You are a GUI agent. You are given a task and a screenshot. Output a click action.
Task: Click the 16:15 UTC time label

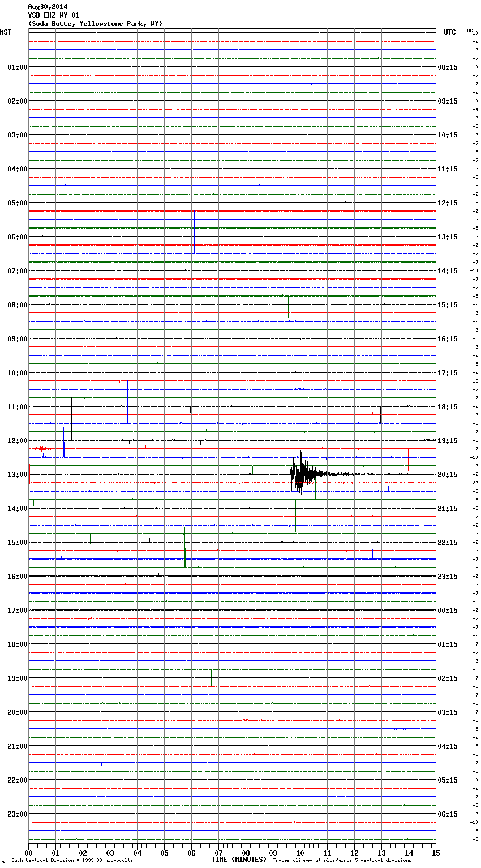pos(448,339)
